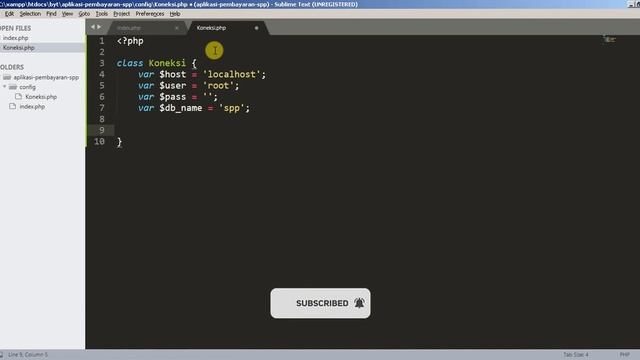The width and height of the screenshot is (640, 360).
Task: Open the Help menu
Action: click(175, 13)
